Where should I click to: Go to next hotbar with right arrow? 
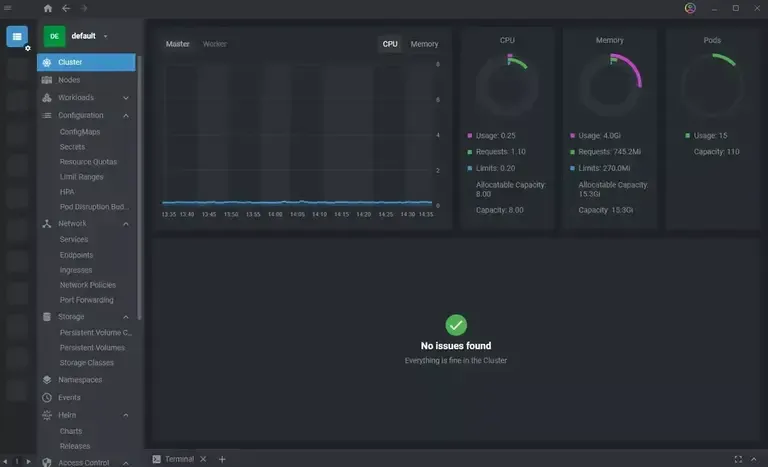pyautogui.click(x=28, y=461)
